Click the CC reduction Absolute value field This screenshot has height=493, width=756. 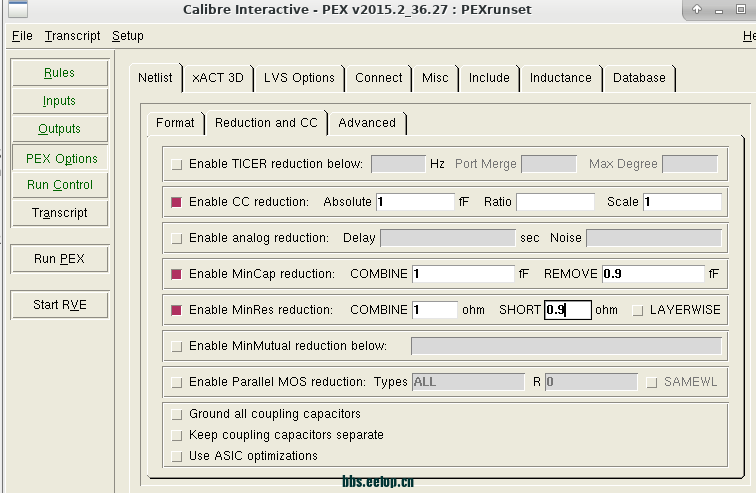point(415,202)
